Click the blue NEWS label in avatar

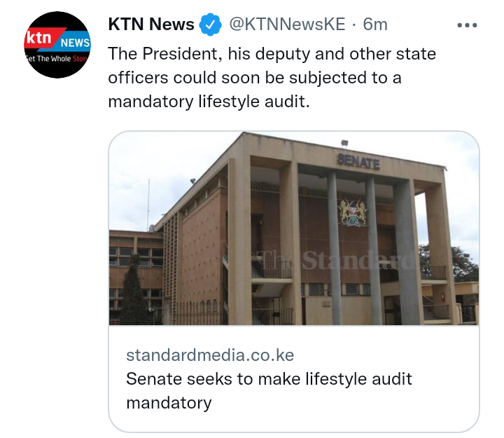coord(75,42)
